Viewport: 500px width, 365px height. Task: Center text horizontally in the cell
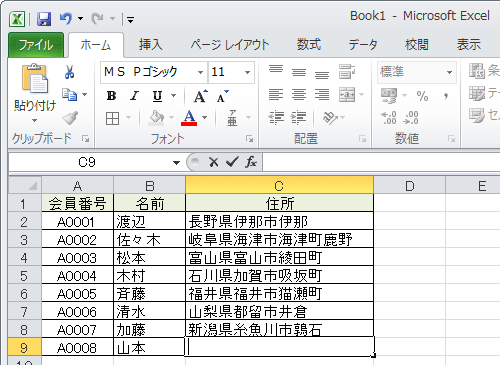pos(299,95)
